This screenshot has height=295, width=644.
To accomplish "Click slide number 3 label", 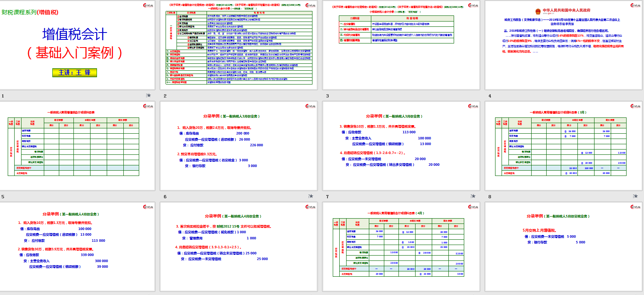I will (327, 96).
